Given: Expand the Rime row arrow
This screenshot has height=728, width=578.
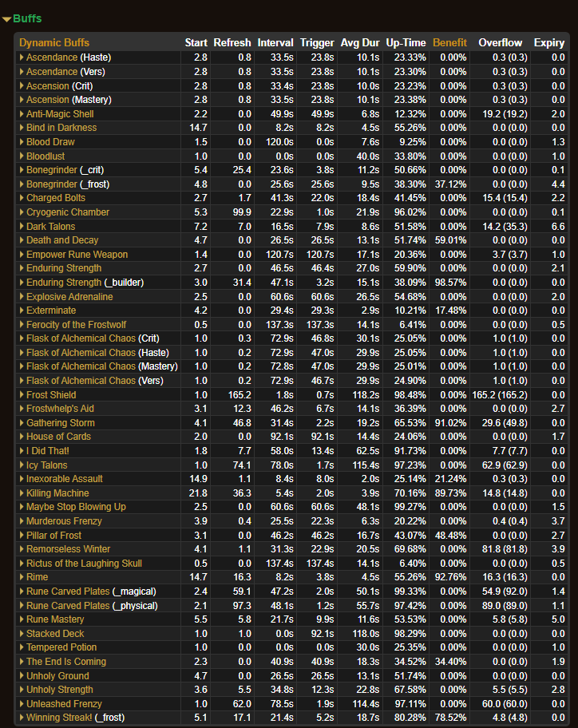Looking at the screenshot, I should point(22,577).
